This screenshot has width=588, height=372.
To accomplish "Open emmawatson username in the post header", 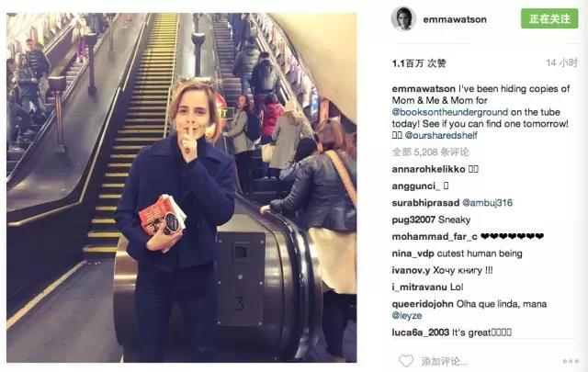I will pos(455,19).
